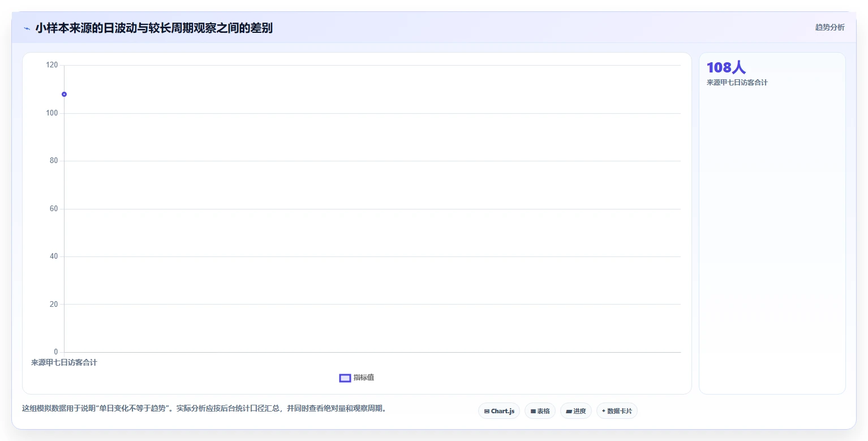Click the y-axis value 100

[52, 113]
